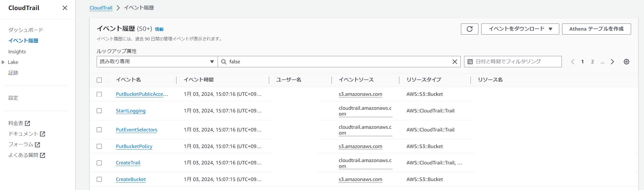Open フォーラム external link icon
This screenshot has height=190, width=644.
[x=38, y=145]
